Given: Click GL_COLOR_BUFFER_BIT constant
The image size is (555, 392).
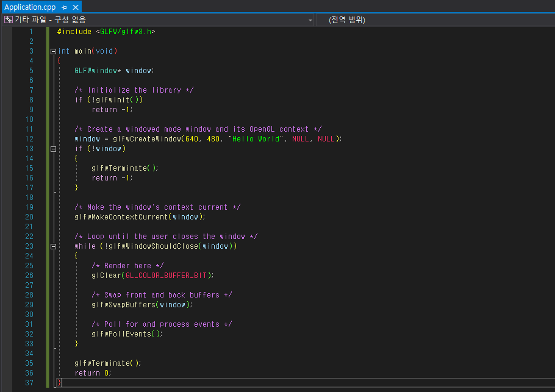Looking at the screenshot, I should [x=166, y=276].
